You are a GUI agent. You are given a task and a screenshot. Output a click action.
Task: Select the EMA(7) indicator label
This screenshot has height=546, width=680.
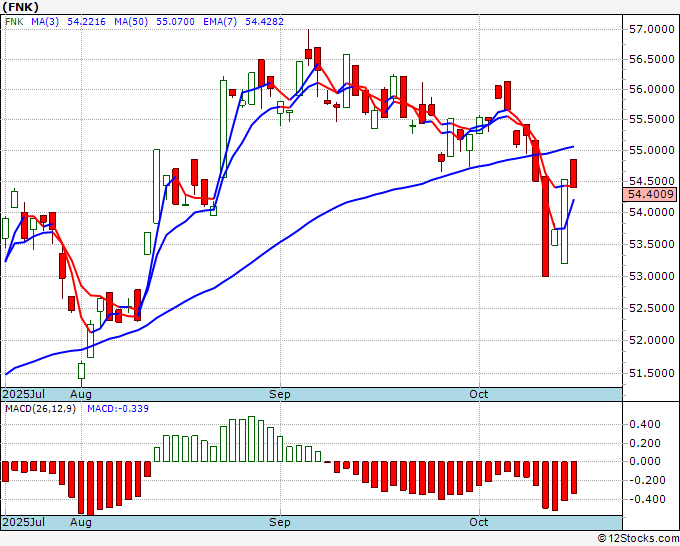coord(220,21)
